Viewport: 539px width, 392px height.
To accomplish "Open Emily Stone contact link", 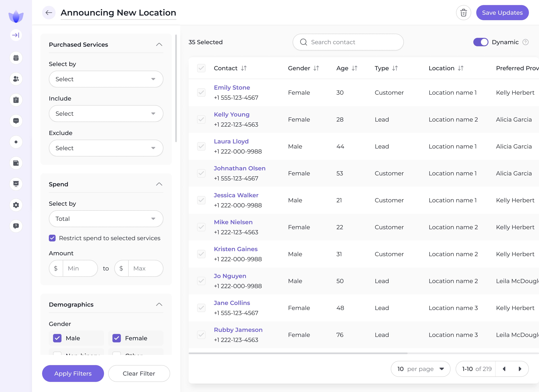I will (232, 87).
